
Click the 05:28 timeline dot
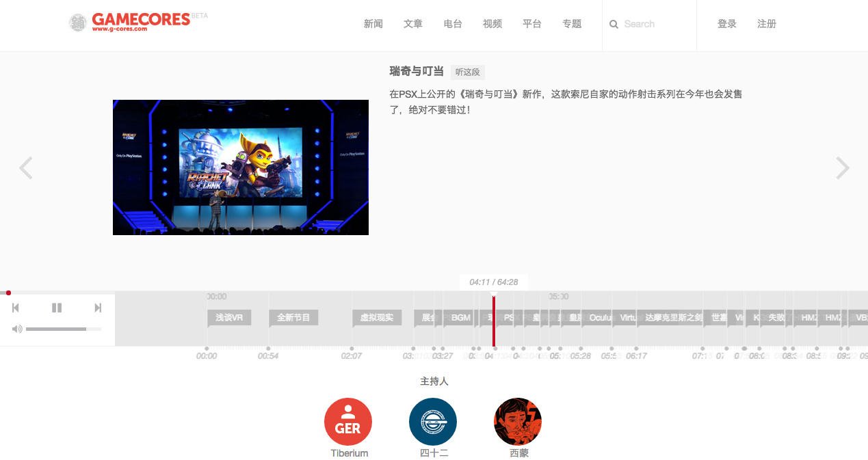(x=581, y=349)
